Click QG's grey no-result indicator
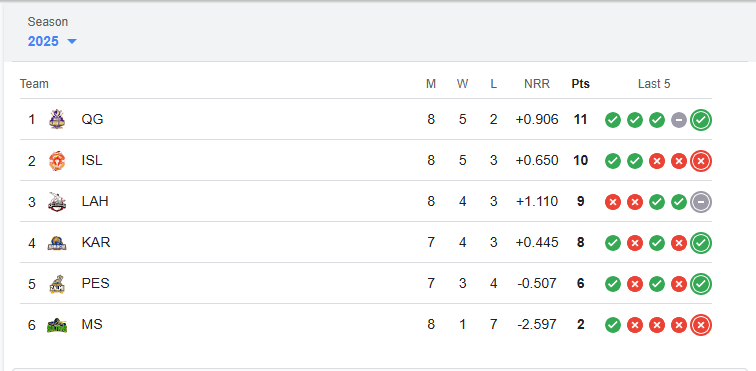 tap(679, 120)
